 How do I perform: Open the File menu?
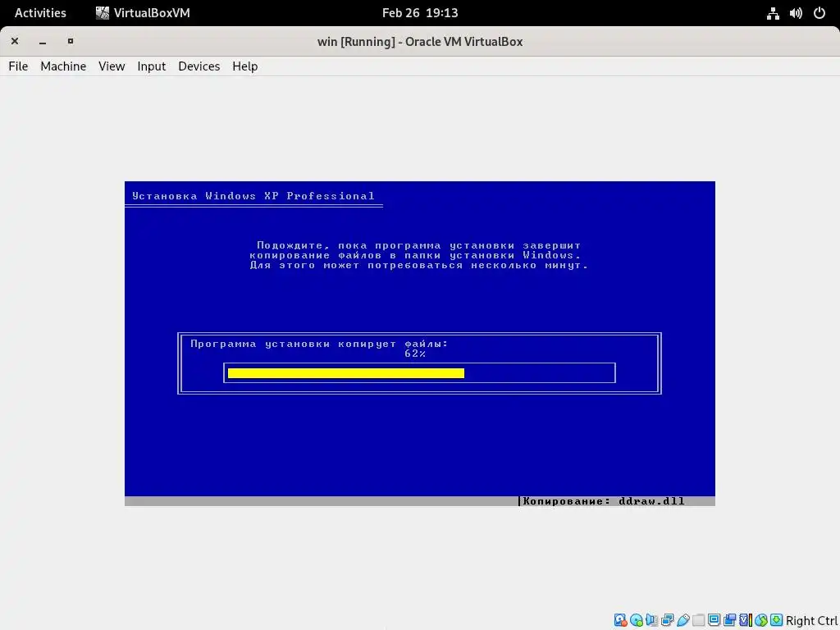pos(18,66)
